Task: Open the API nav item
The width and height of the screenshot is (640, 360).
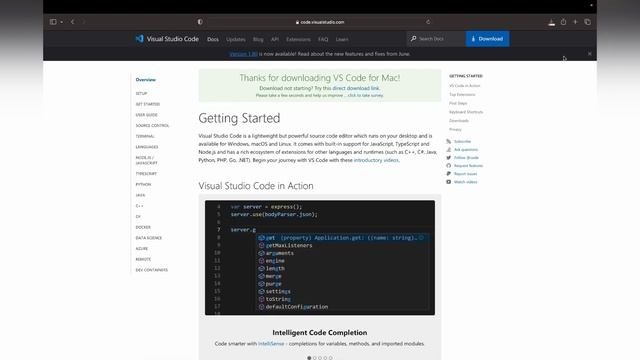Action: [274, 39]
